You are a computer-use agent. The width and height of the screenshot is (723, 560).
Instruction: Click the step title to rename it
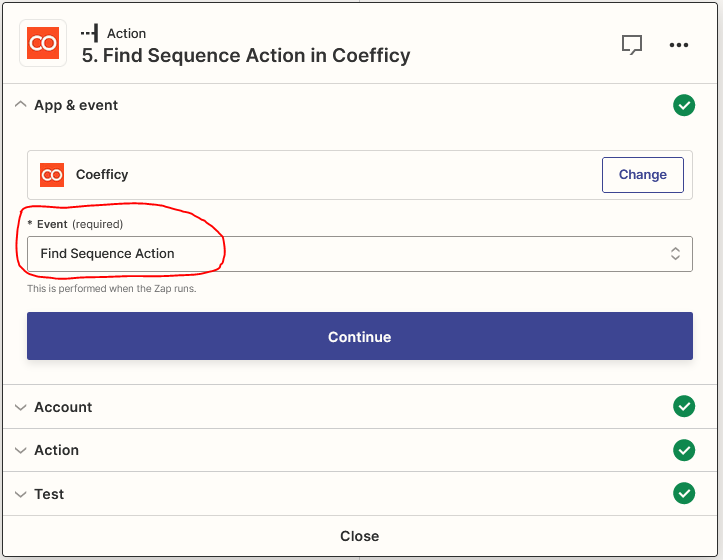pyautogui.click(x=246, y=56)
